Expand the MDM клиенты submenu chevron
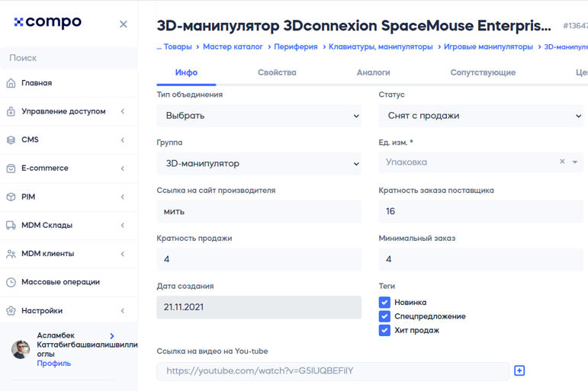Viewport: 588px width, 391px height. tap(123, 254)
